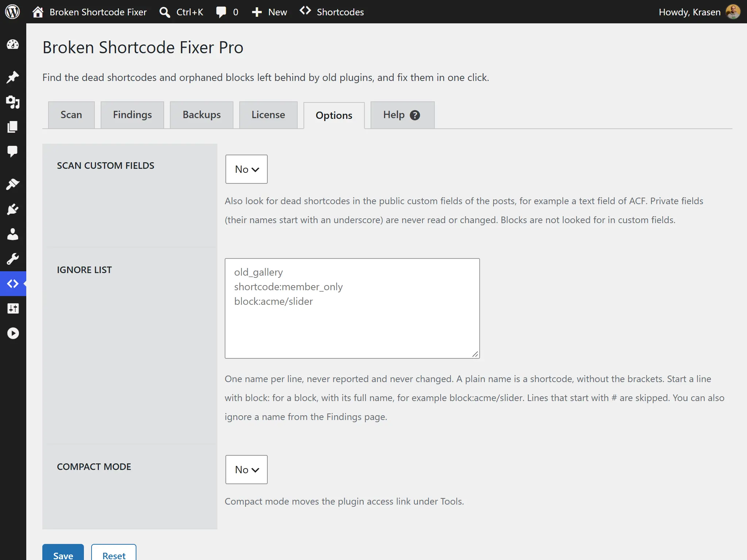Click the New plus icon
Screen dimensions: 747x560
tap(257, 12)
